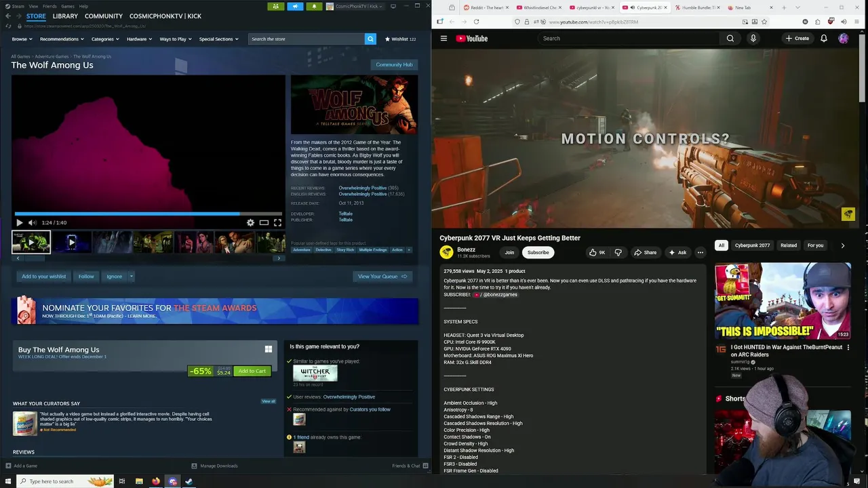868x488 pixels.
Task: Expand the Ways to Play dropdown
Action: click(176, 39)
